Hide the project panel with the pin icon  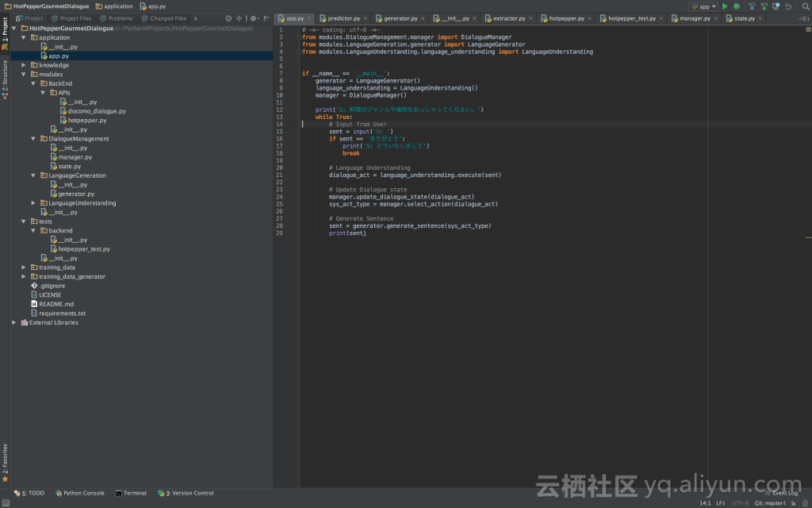[x=266, y=18]
